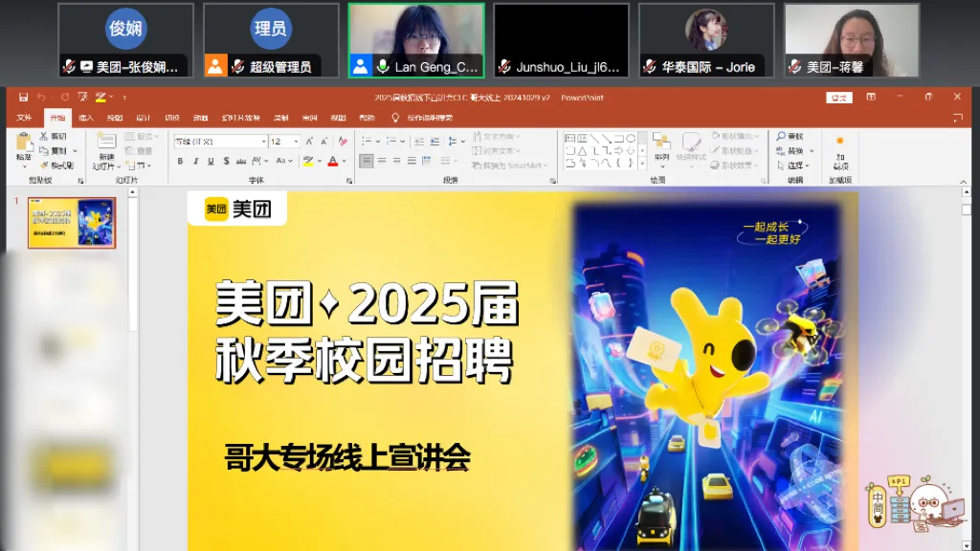980x551 pixels.
Task: Open the 文件 File tab
Action: [24, 118]
